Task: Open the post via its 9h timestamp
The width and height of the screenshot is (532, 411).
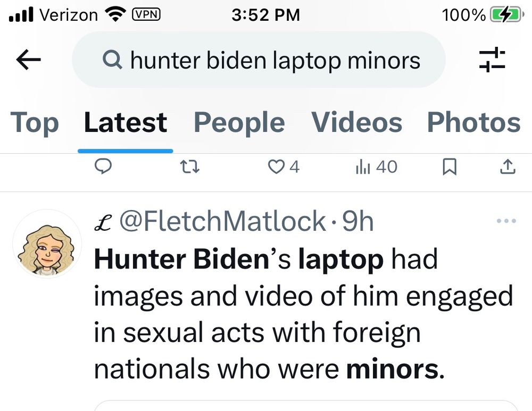Action: [358, 221]
